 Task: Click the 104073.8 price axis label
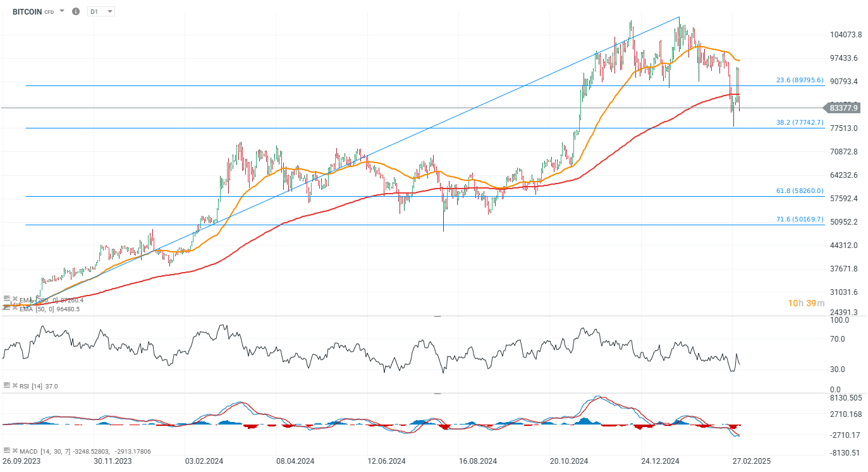(x=846, y=34)
